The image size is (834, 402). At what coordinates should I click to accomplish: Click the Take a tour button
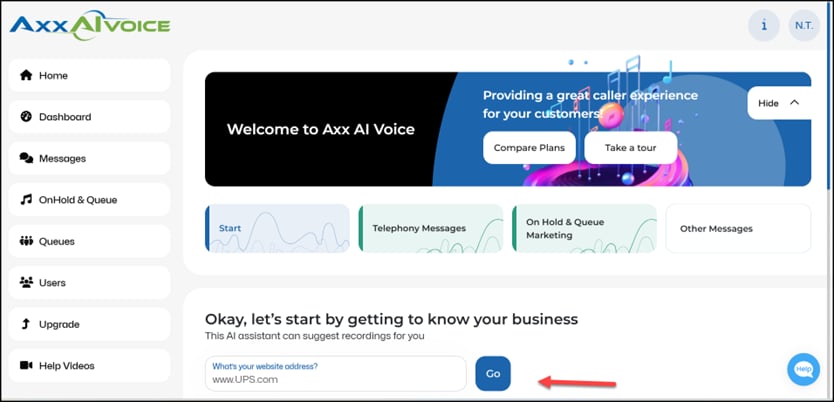pos(630,148)
